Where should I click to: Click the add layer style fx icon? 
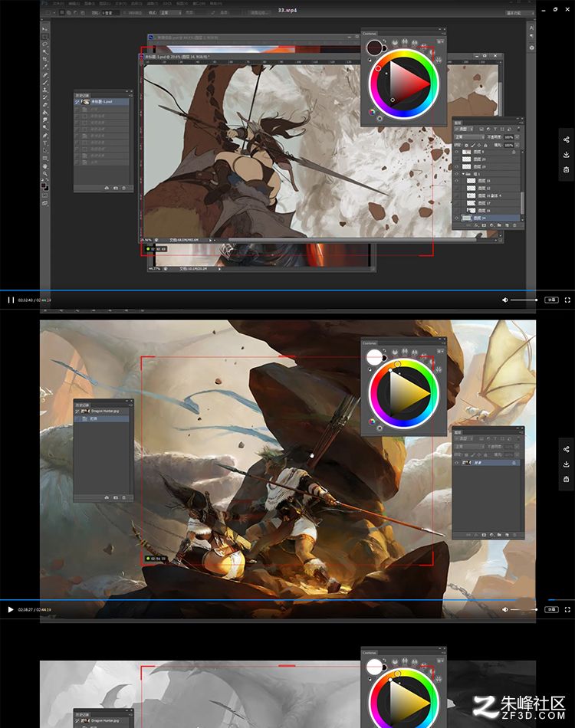coord(476,225)
